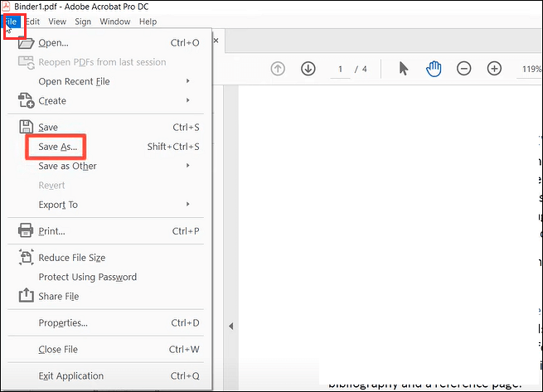This screenshot has height=392, width=543.
Task: Click the next page down arrow icon
Action: (308, 69)
